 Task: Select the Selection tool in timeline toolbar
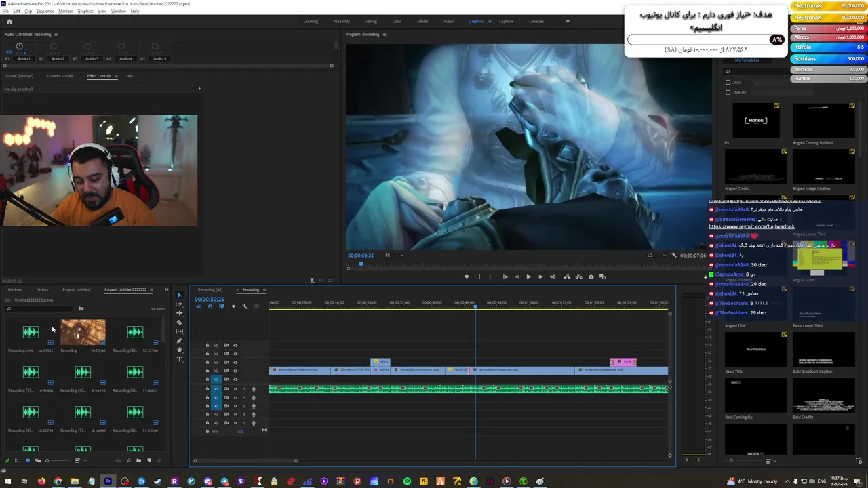tap(179, 296)
